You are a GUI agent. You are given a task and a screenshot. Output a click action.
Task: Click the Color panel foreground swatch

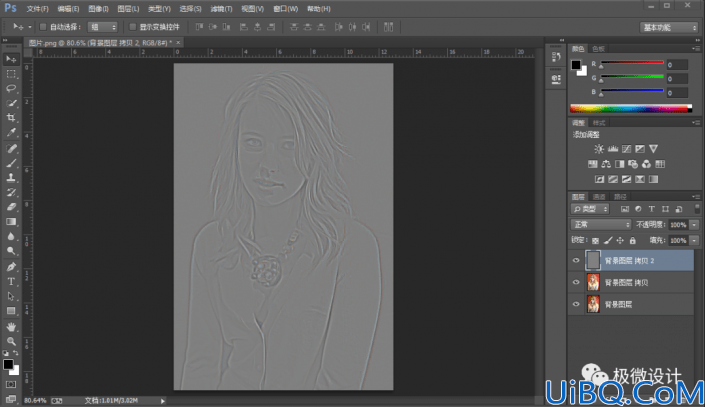pyautogui.click(x=576, y=65)
